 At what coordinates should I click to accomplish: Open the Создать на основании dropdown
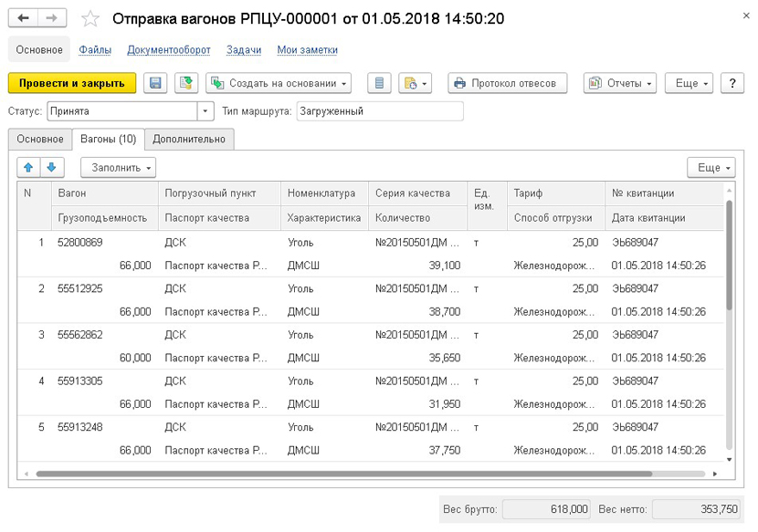coord(279,83)
